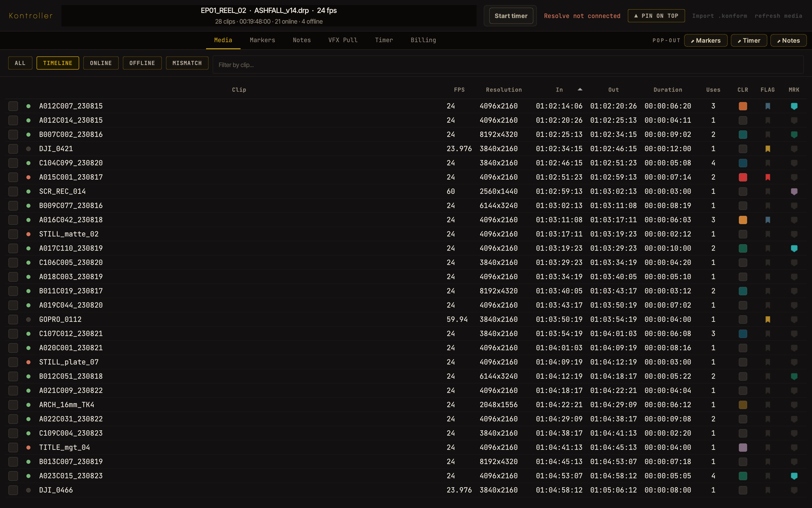Image resolution: width=812 pixels, height=508 pixels.
Task: Open the Timer tab
Action: tap(384, 40)
